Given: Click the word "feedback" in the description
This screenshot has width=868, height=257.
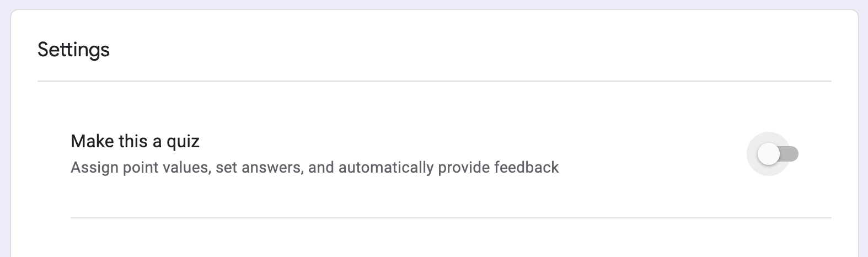Looking at the screenshot, I should point(527,167).
